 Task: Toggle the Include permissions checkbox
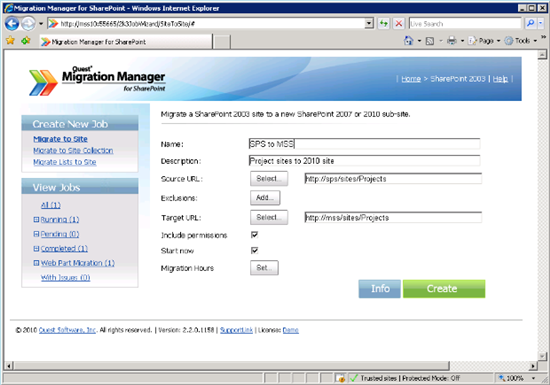coord(255,235)
